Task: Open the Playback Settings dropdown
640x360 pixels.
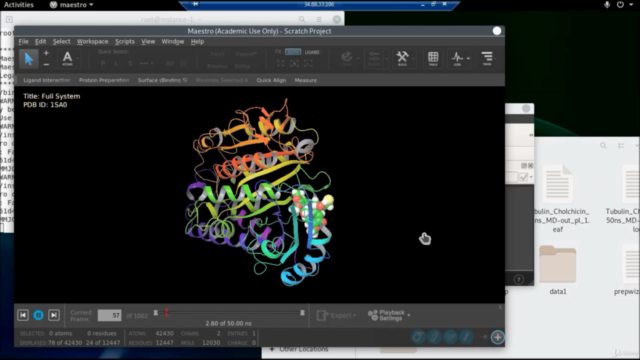Action: coord(389,315)
